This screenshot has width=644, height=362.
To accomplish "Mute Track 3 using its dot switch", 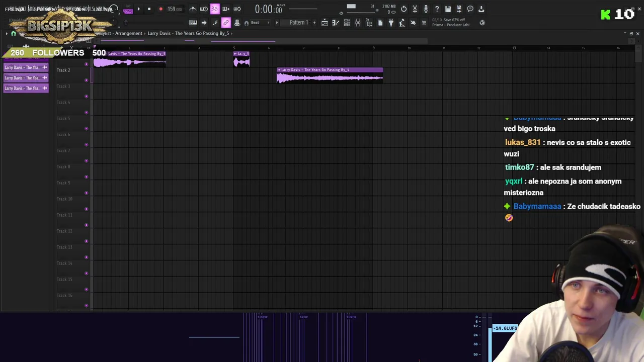I will [x=86, y=96].
